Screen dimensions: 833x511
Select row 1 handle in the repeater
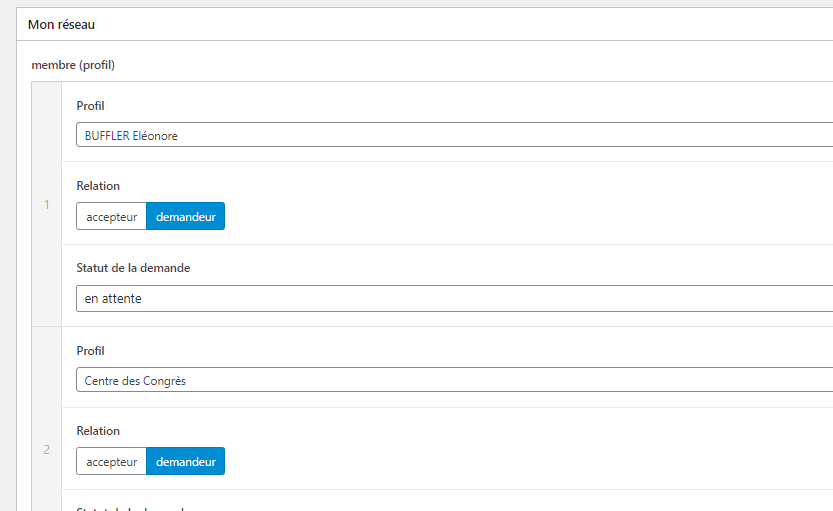(47, 204)
